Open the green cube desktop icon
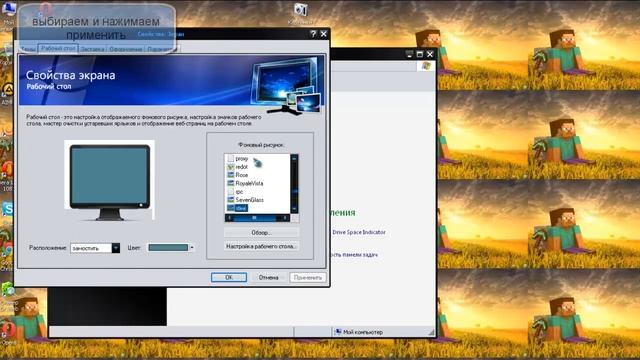 [x=7, y=289]
